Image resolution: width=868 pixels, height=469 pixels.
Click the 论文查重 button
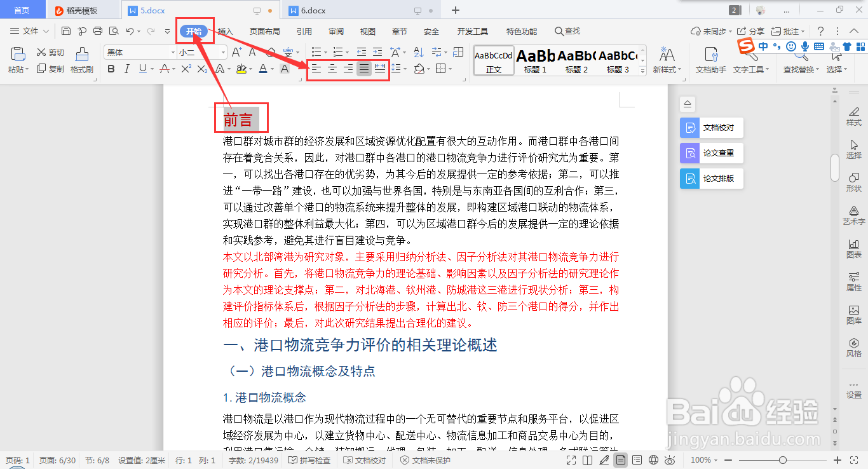point(711,153)
